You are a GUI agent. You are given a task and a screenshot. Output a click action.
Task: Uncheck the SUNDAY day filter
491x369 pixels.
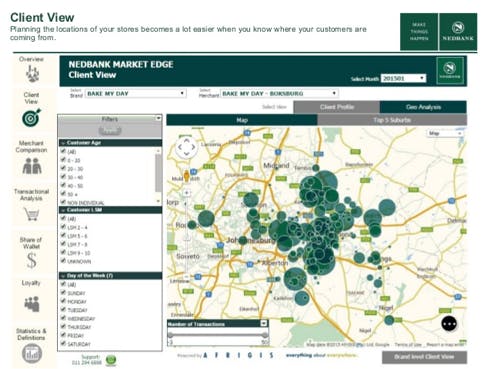click(x=63, y=293)
